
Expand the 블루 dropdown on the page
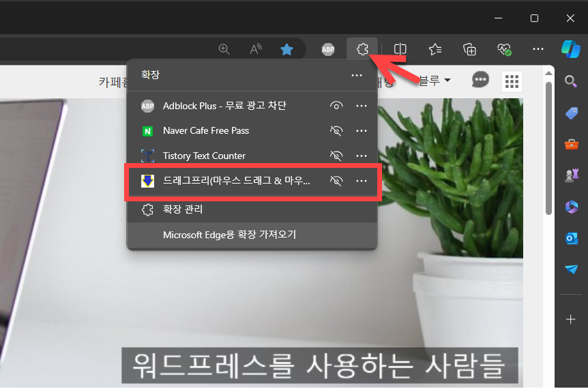[x=435, y=81]
